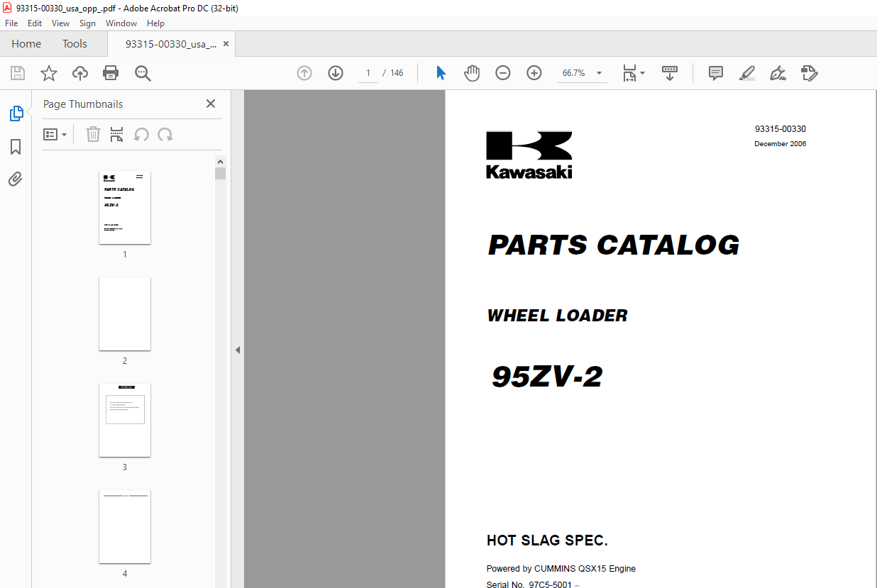877x588 pixels.
Task: Select page 1 thumbnail
Action: [x=125, y=208]
